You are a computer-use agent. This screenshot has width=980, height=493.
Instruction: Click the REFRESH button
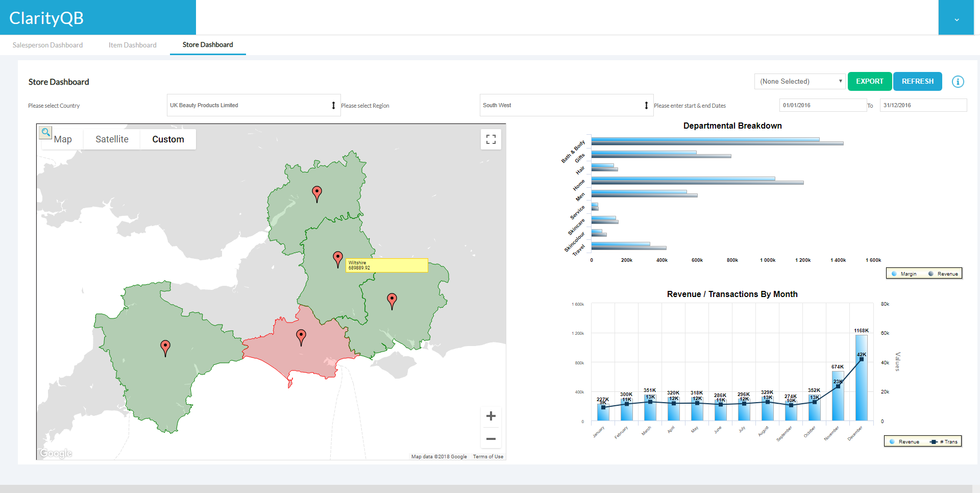click(x=917, y=82)
